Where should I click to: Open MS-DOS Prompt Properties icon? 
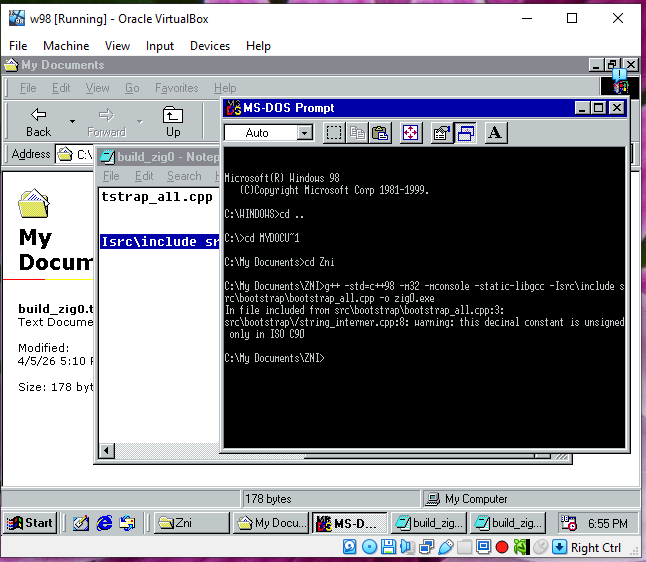pyautogui.click(x=441, y=133)
